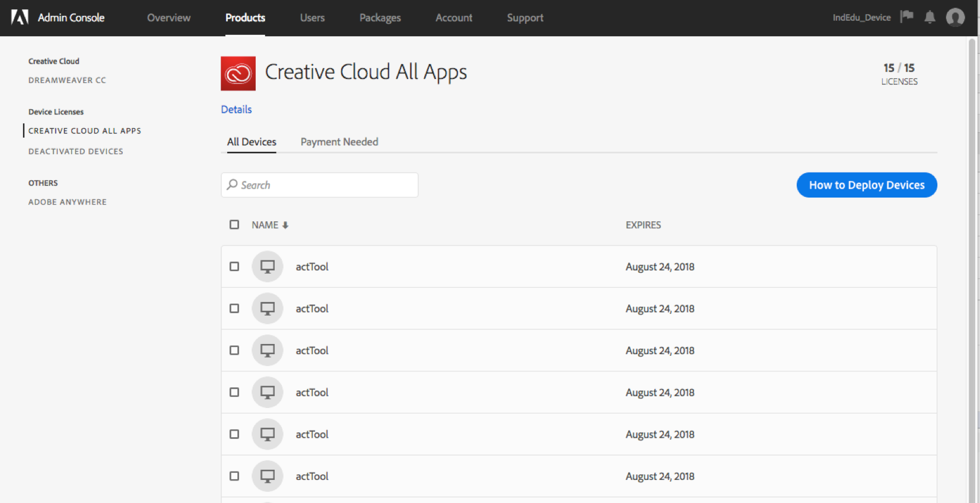Open notifications bell icon
Screen dimensions: 980x503
[930, 17]
